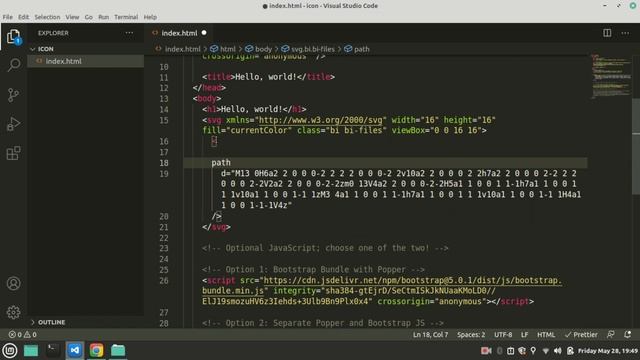Viewport: 640px width, 360px height.
Task: Click Prettier in the status bar
Action: [x=581, y=335]
